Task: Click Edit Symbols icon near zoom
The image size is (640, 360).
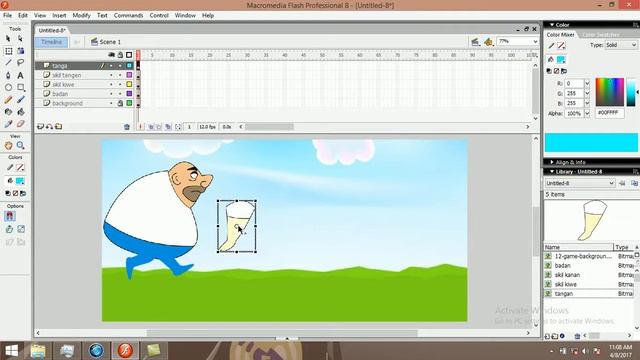Action: [488, 42]
